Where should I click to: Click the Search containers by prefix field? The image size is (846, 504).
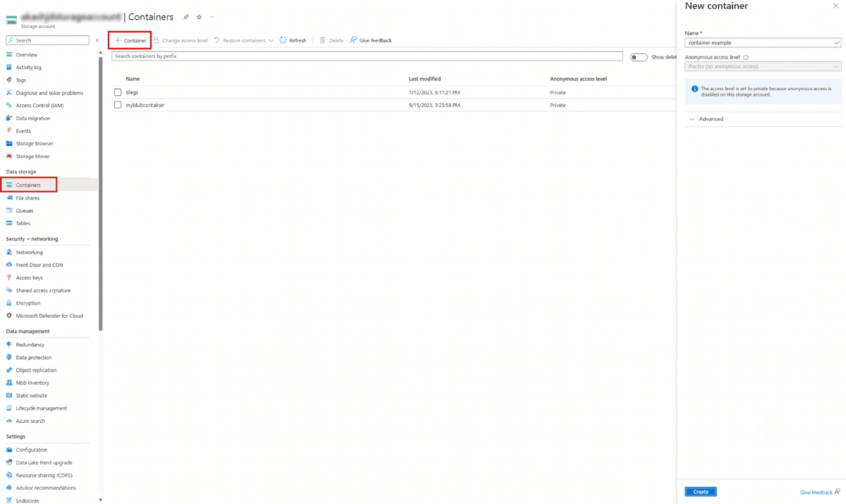click(367, 56)
